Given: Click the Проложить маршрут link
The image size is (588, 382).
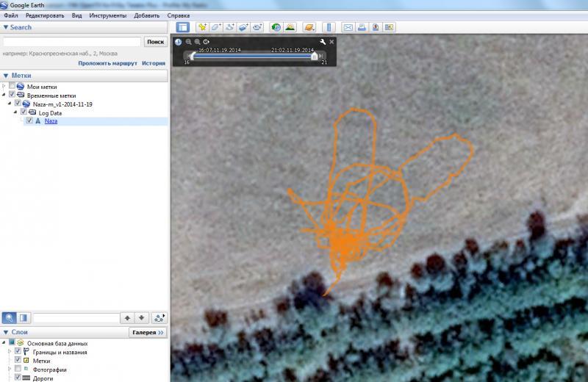Looking at the screenshot, I should [107, 63].
